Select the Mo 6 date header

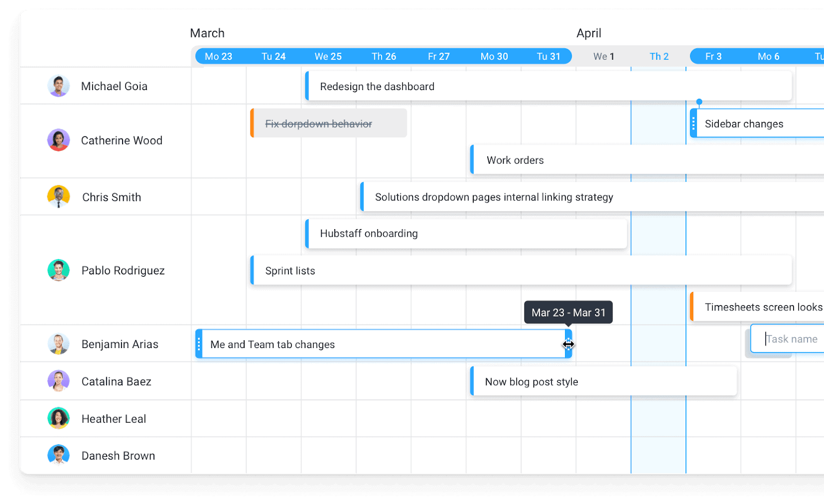click(x=768, y=56)
